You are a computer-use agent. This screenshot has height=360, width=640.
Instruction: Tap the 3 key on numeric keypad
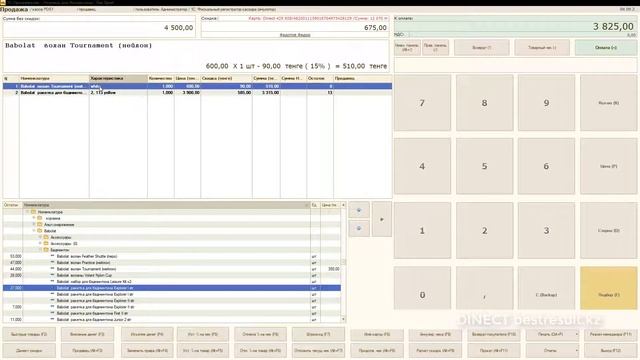point(546,230)
